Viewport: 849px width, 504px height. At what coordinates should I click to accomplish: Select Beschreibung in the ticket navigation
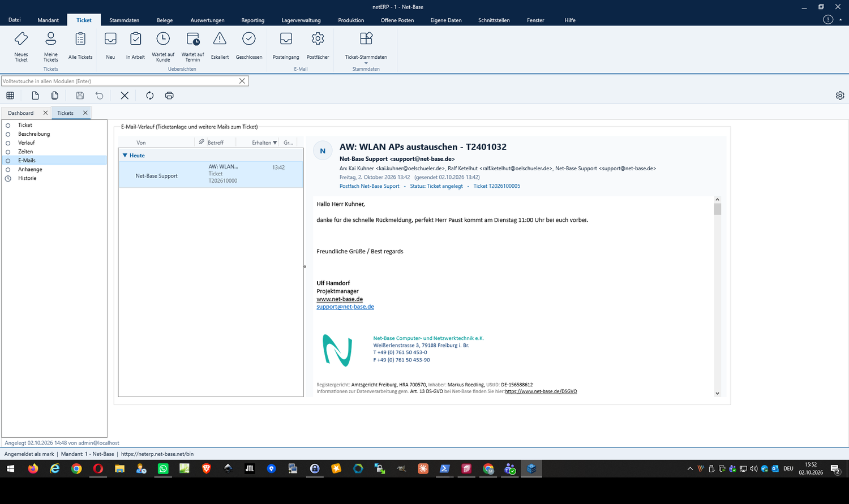pos(34,134)
